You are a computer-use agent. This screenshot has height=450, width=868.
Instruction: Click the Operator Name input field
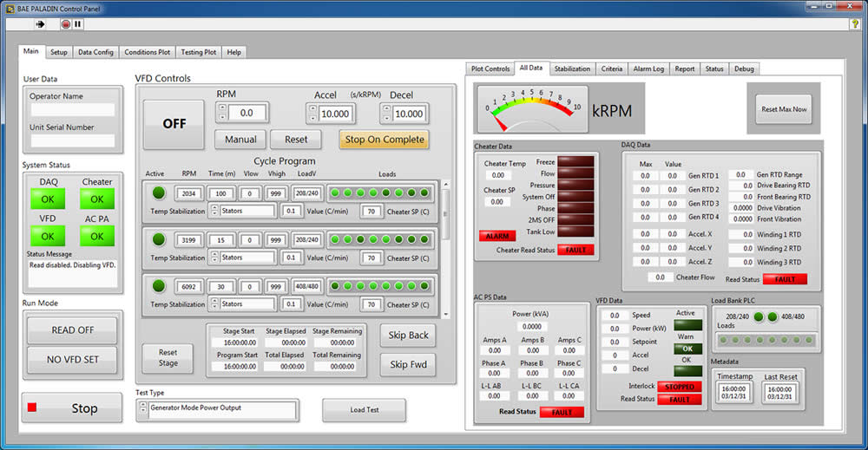pos(73,109)
